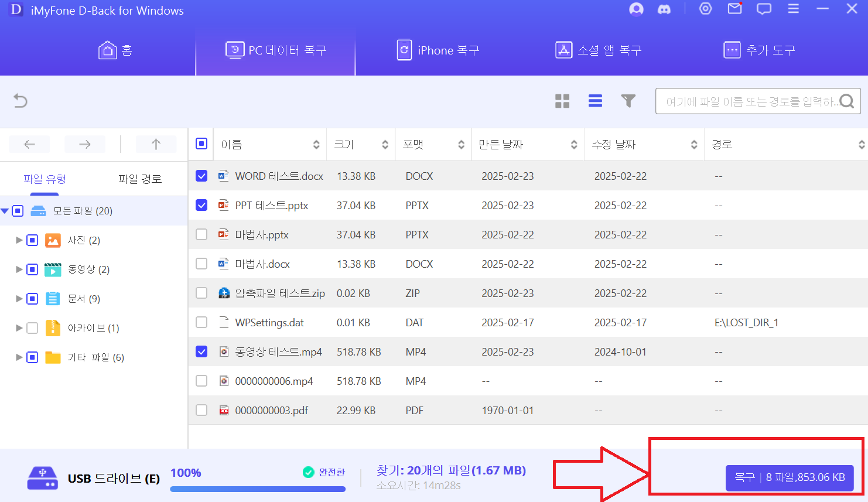Sort by 이름 column arrows
This screenshot has width=868, height=502.
pyautogui.click(x=316, y=145)
